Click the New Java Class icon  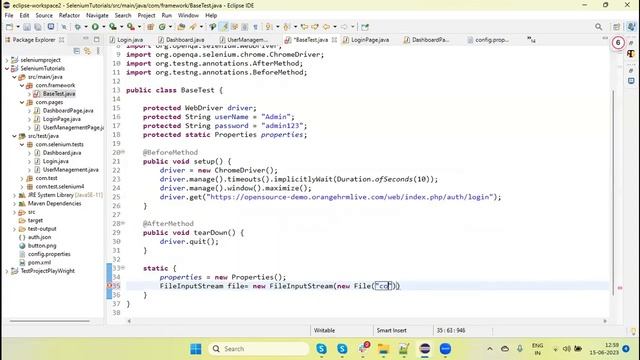coord(162,27)
